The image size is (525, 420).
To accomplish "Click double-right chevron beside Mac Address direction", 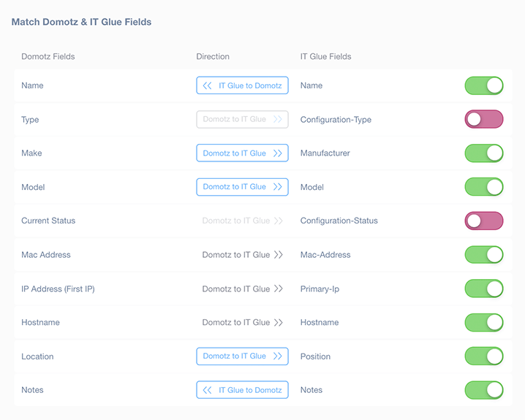I will coord(279,255).
